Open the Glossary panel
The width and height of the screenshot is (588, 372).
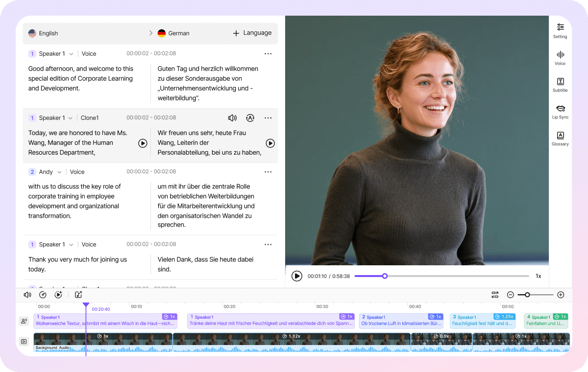point(560,138)
